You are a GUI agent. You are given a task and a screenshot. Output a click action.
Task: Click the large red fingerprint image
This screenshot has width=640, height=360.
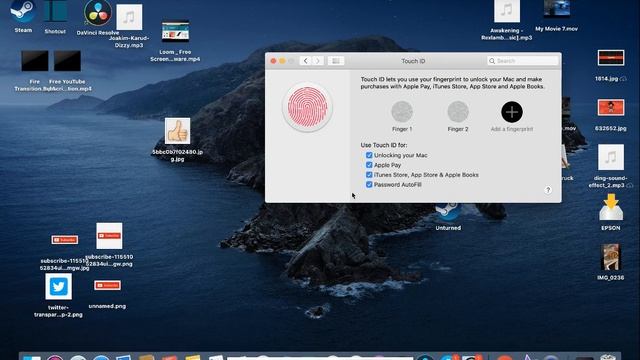(307, 107)
